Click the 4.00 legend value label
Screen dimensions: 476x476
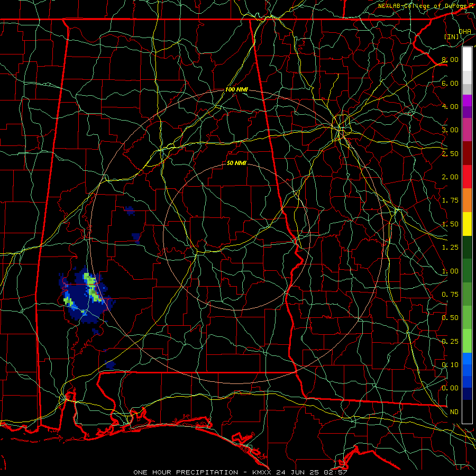[x=450, y=106]
